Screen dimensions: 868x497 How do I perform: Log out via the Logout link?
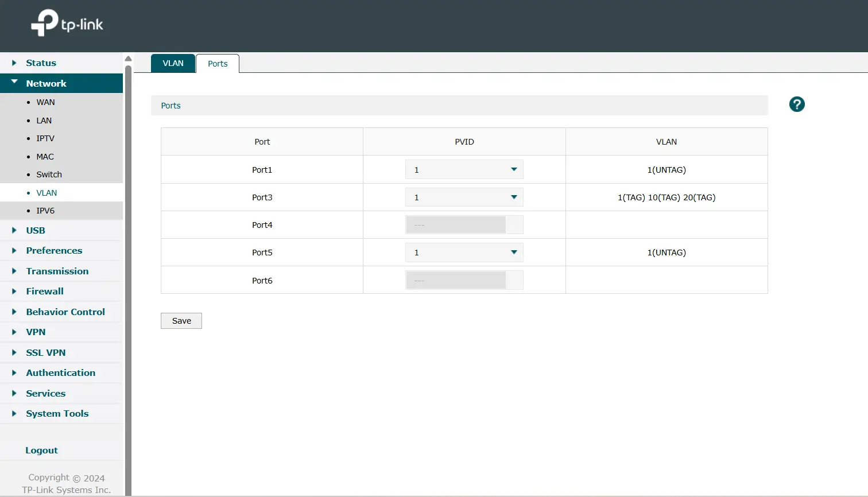pos(41,451)
